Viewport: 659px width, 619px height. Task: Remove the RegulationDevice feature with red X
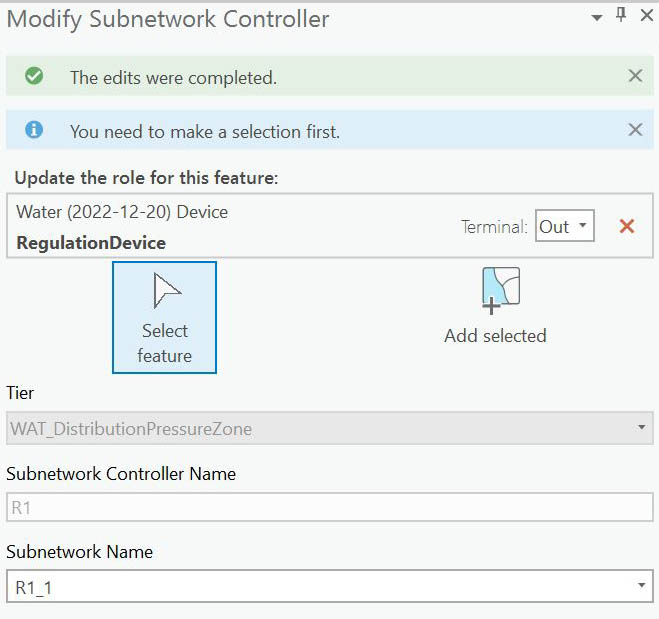[627, 226]
